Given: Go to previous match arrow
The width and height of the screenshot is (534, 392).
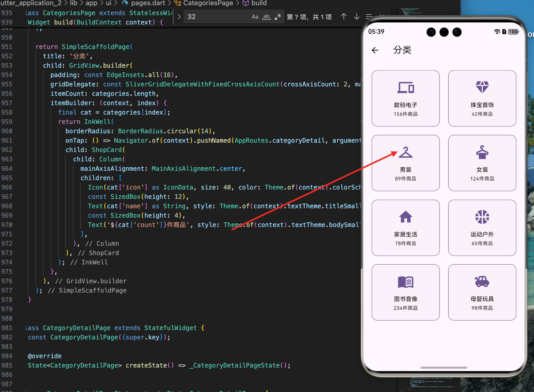Looking at the screenshot, I should point(344,17).
